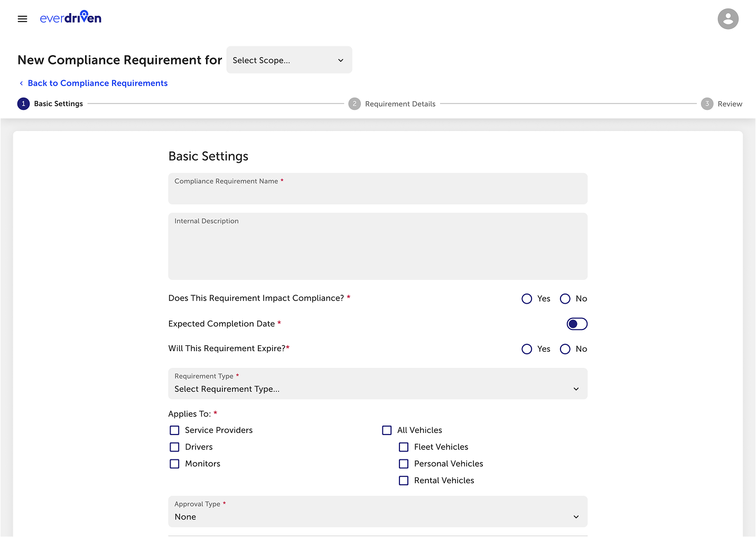Choose No for Impact Compliance question
Screen dimensions: 756x537
pyautogui.click(x=565, y=299)
